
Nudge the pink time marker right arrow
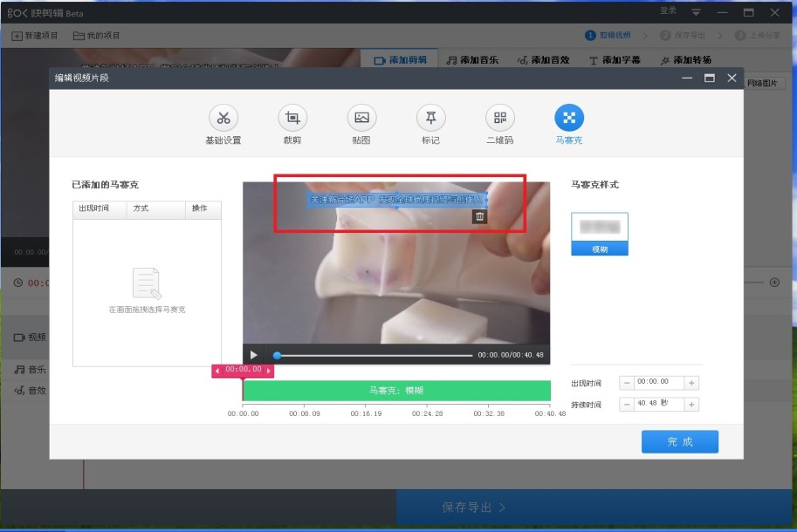268,371
